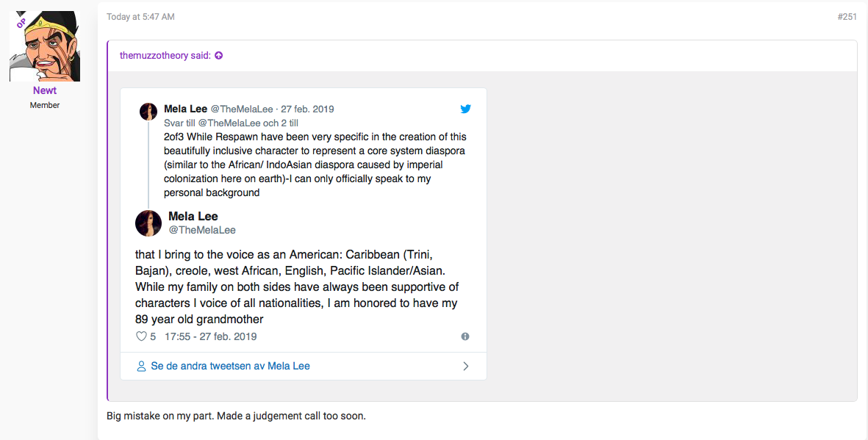Click @TheMelaLee handle under the large name

click(202, 230)
